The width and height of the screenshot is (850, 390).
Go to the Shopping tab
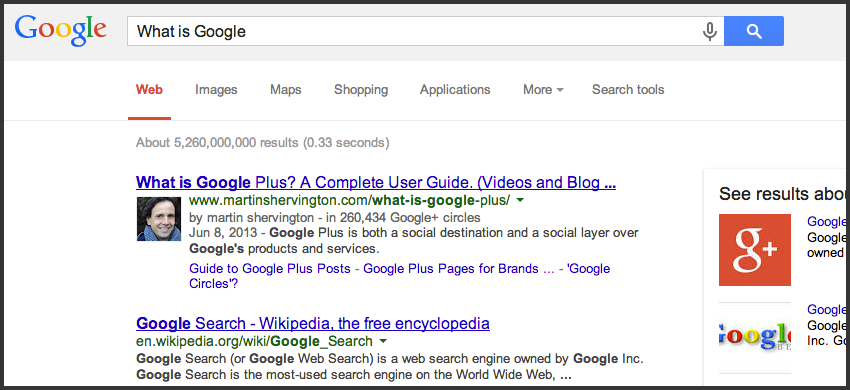[x=361, y=90]
